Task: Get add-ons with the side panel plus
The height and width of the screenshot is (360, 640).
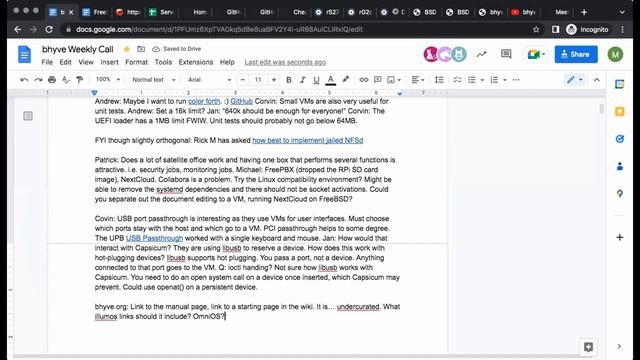Action: pos(620,237)
